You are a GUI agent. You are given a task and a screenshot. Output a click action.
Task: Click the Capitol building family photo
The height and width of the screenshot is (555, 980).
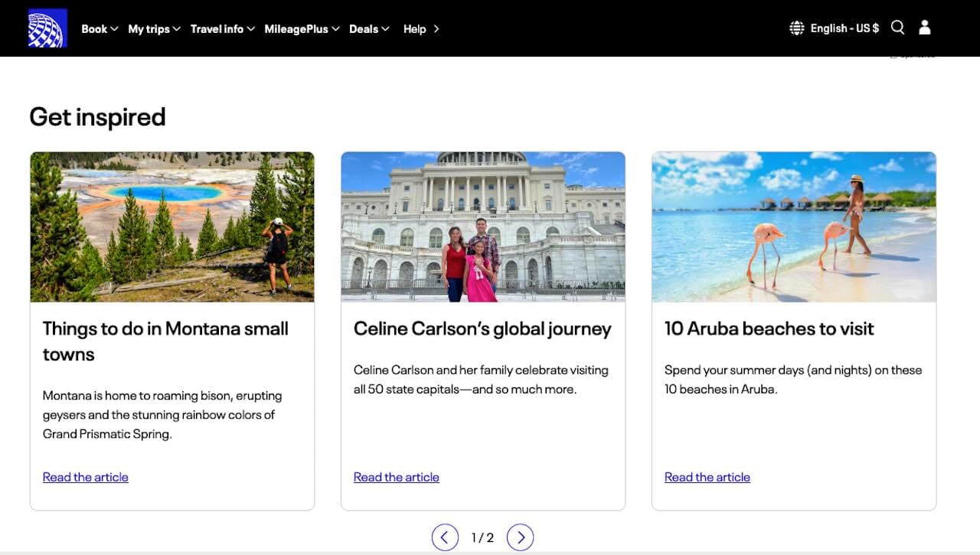coord(483,227)
